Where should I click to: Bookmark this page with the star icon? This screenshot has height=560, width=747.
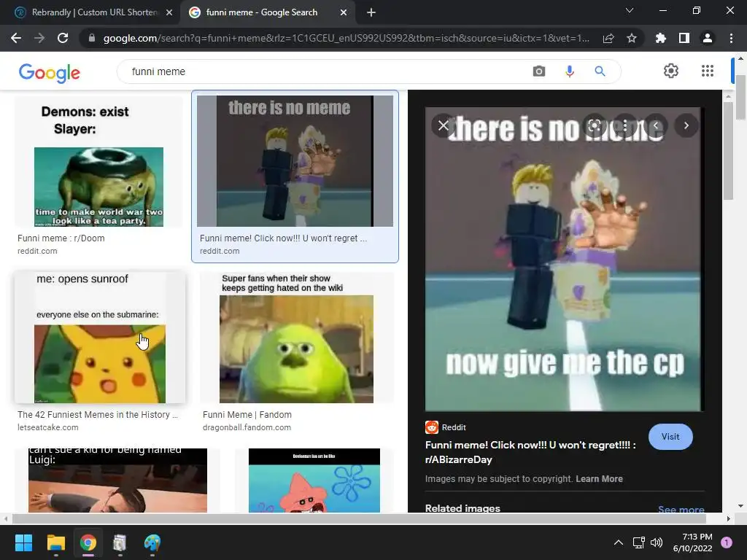click(x=632, y=38)
